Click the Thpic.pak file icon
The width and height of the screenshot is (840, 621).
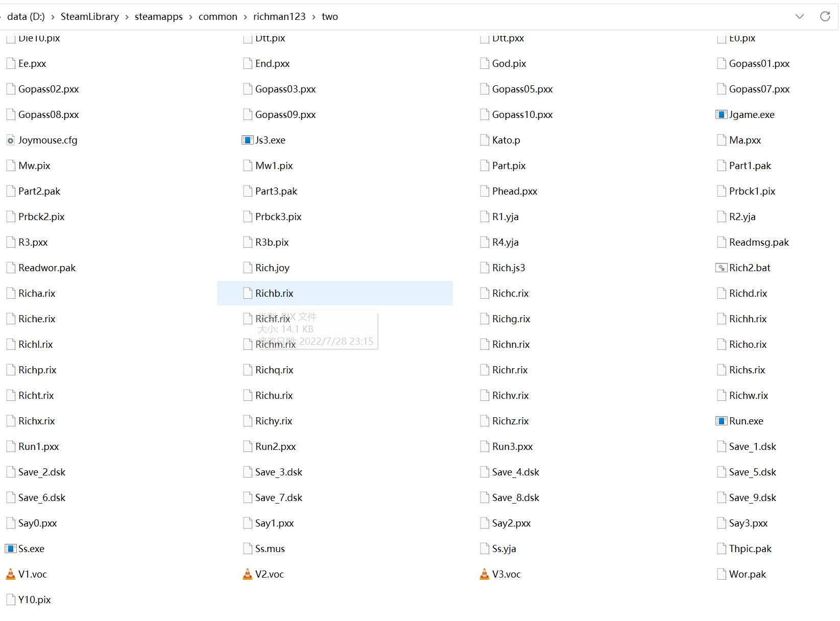click(x=722, y=548)
